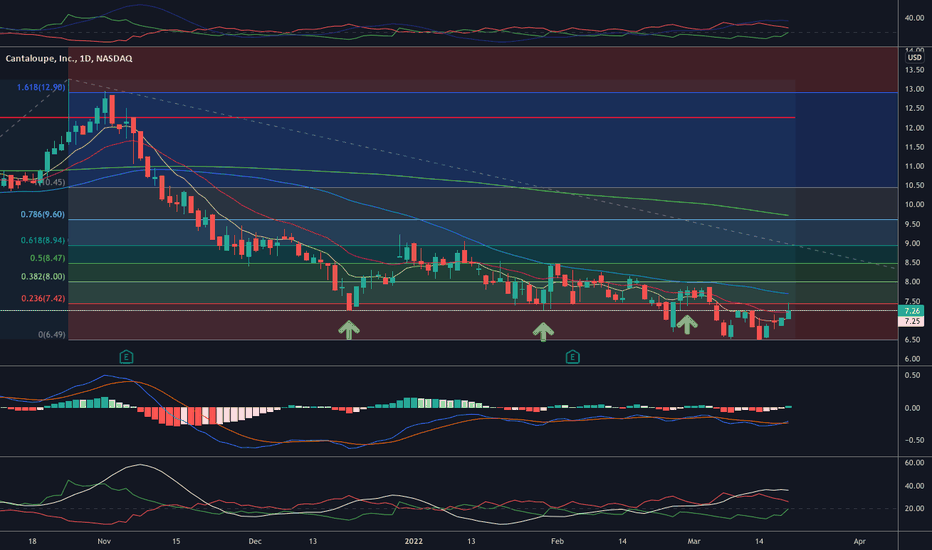Select the 0.382(8.00) Fibonacci label
This screenshot has height=550, width=932.
[43, 277]
